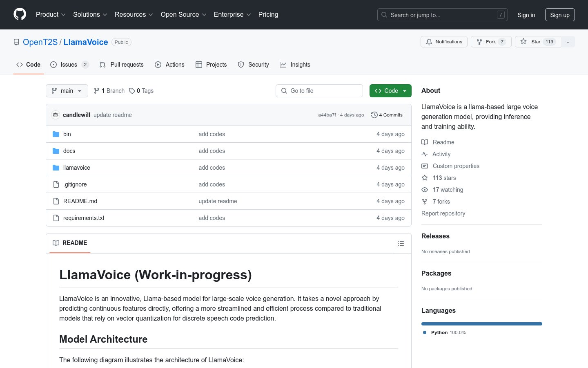Viewport: 588px width, 368px height.
Task: Click Report repository link
Action: pyautogui.click(x=443, y=213)
